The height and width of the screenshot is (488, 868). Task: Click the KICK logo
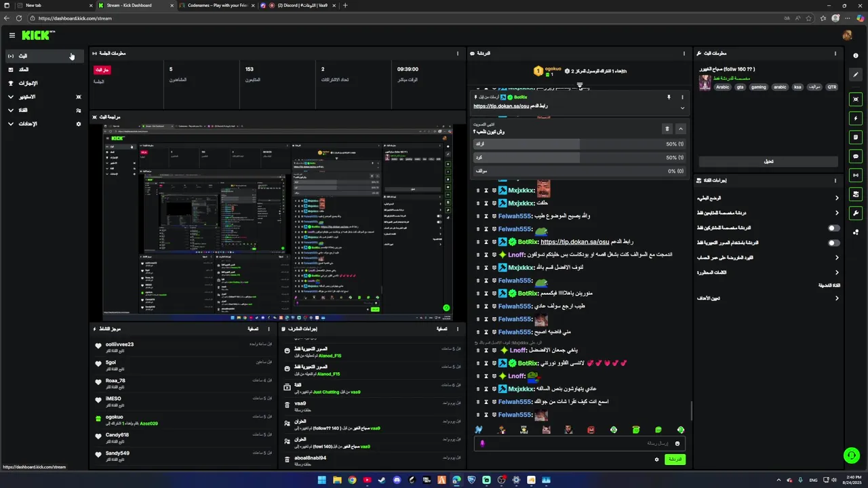pyautogui.click(x=38, y=35)
